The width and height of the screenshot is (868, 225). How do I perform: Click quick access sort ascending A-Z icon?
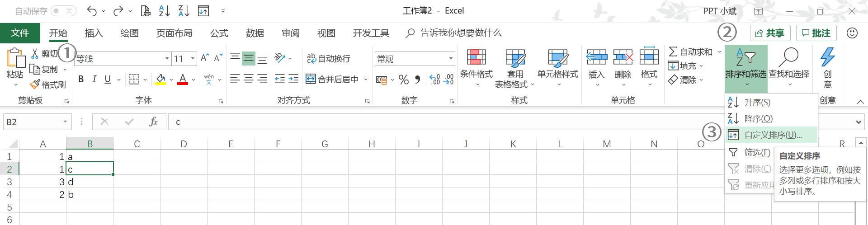(x=165, y=11)
